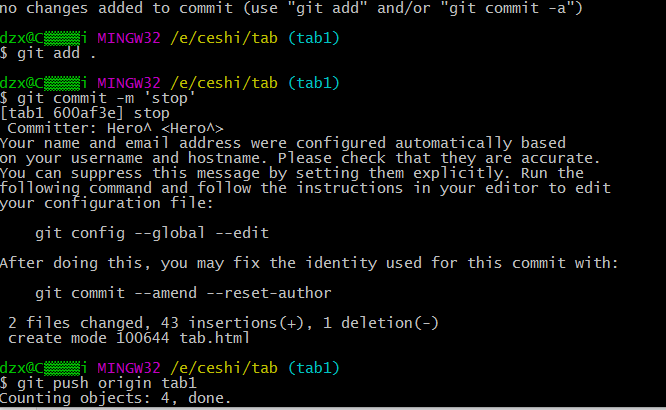Click the '2 files changed' summary line
This screenshot has height=410, width=666.
(x=223, y=323)
